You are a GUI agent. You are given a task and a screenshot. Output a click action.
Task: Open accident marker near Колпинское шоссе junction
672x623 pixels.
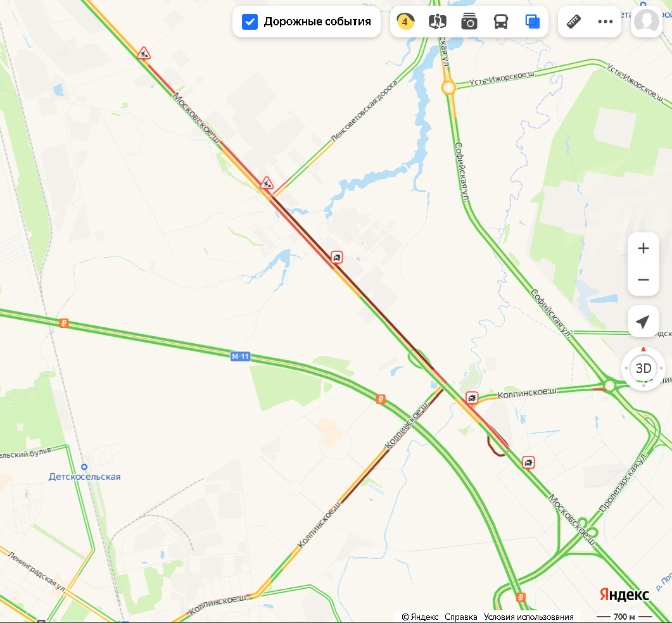[472, 398]
